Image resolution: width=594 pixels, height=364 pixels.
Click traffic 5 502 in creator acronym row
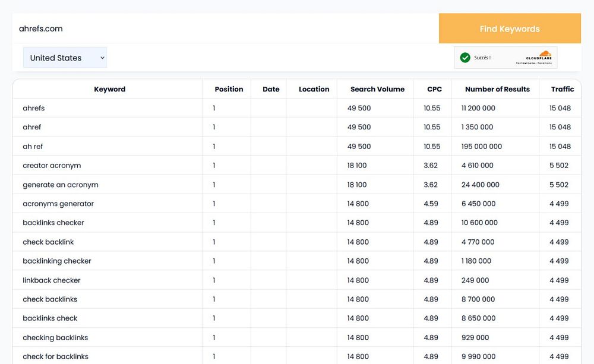pyautogui.click(x=559, y=165)
